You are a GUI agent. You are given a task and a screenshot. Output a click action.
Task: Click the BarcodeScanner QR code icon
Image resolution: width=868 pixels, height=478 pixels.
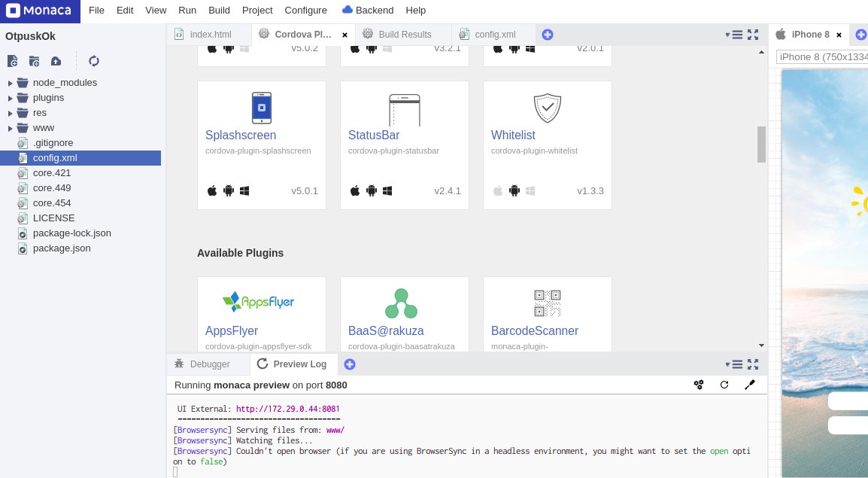(548, 303)
